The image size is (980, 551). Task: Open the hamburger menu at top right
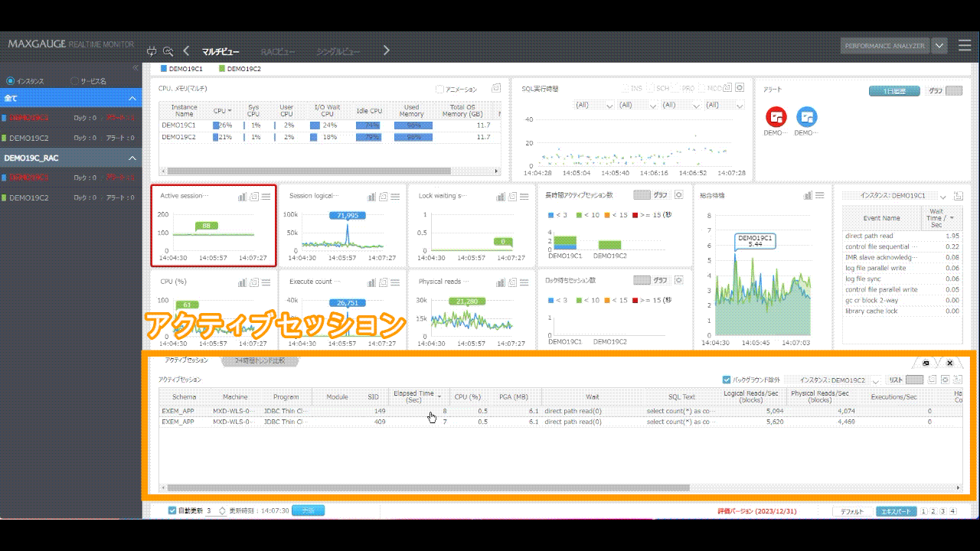point(964,46)
